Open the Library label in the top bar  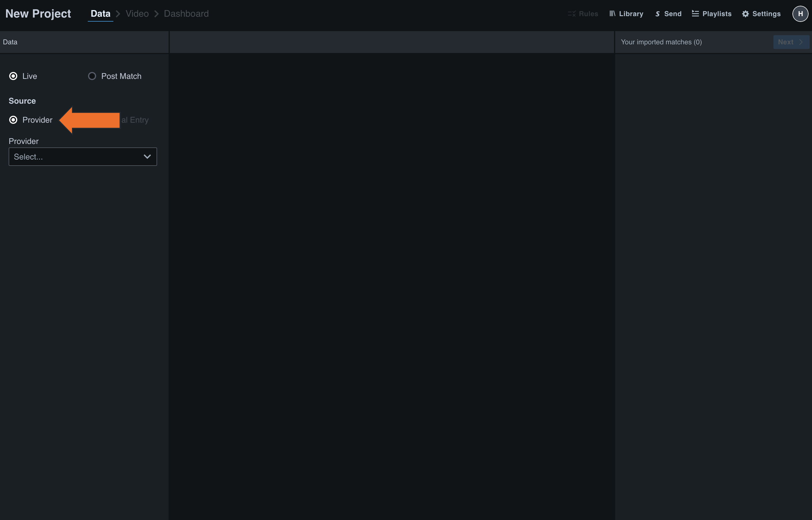(631, 14)
